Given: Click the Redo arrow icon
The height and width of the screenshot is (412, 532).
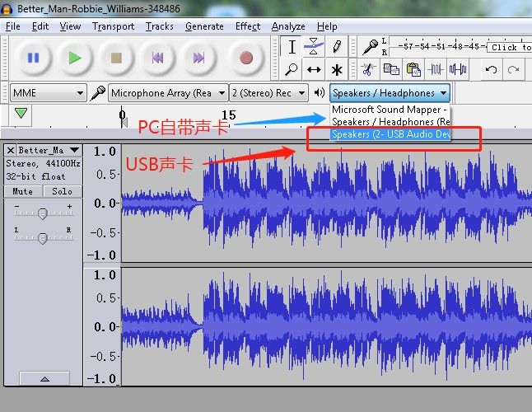Looking at the screenshot, I should (x=513, y=69).
